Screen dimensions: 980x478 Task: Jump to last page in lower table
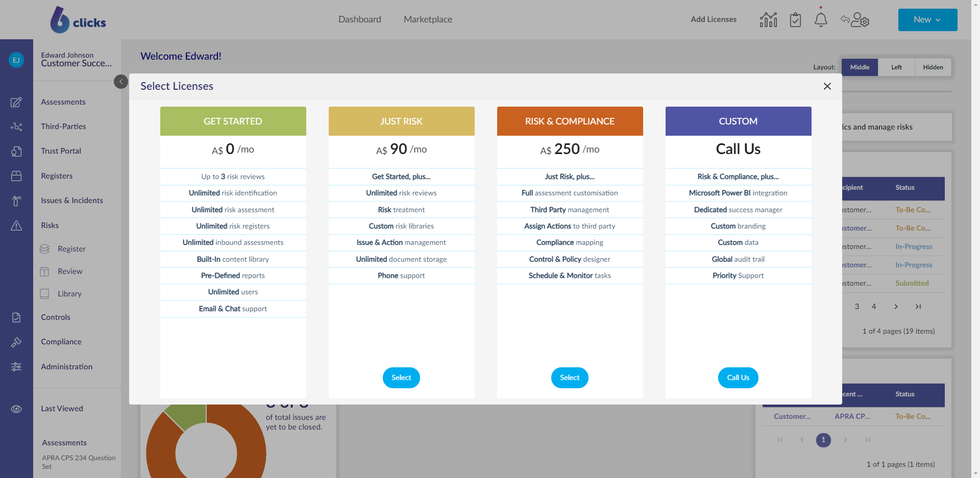(x=868, y=440)
